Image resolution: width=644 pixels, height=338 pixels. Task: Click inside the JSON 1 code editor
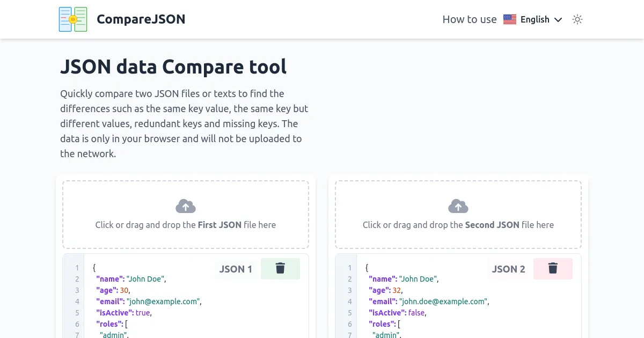click(161, 300)
